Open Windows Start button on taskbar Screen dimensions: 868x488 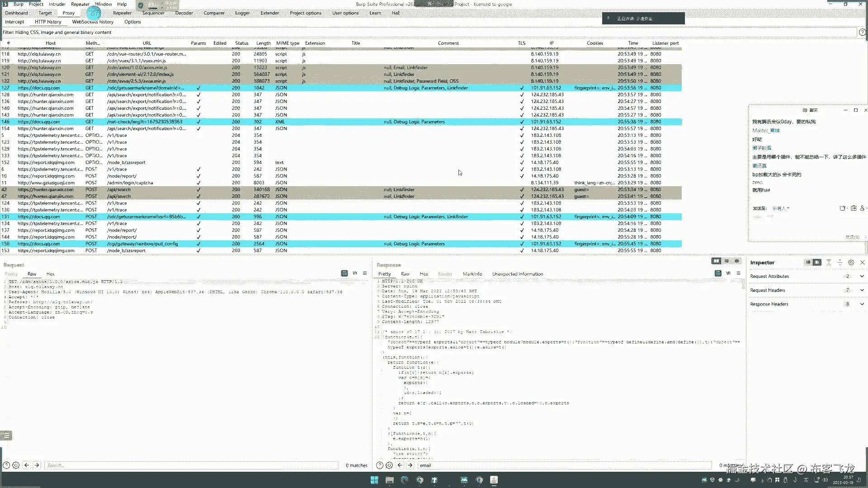click(x=374, y=480)
